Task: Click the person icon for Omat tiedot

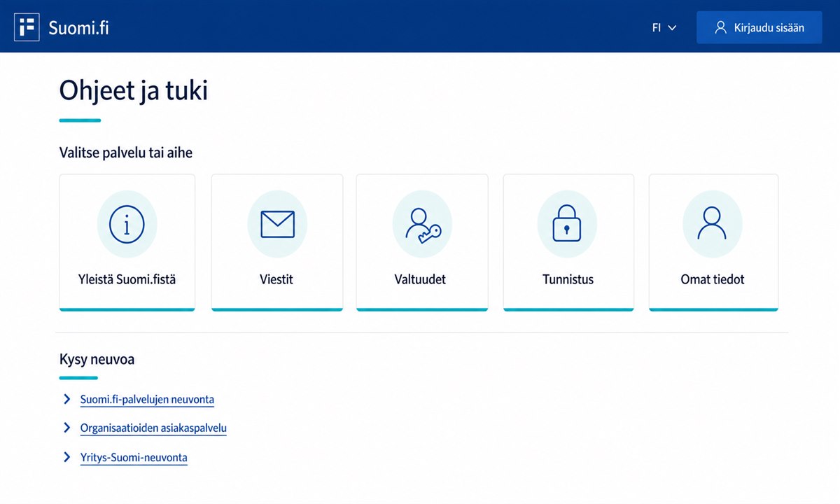Action: pos(712,224)
